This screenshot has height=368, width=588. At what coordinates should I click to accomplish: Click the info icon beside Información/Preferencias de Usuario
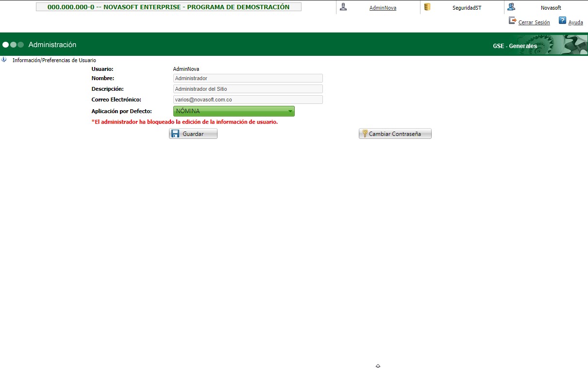point(4,60)
